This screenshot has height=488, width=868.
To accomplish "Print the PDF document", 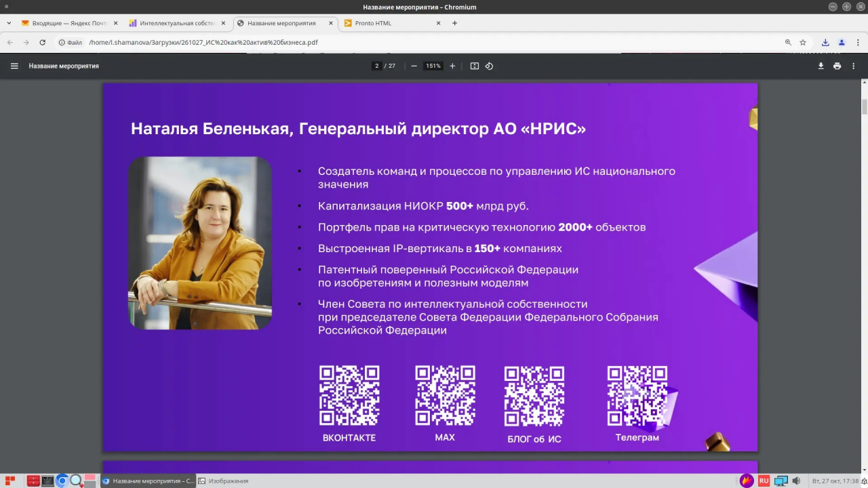I will 837,66.
